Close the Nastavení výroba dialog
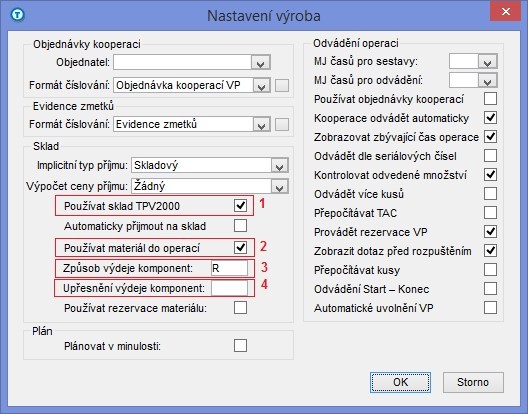 click(x=505, y=12)
